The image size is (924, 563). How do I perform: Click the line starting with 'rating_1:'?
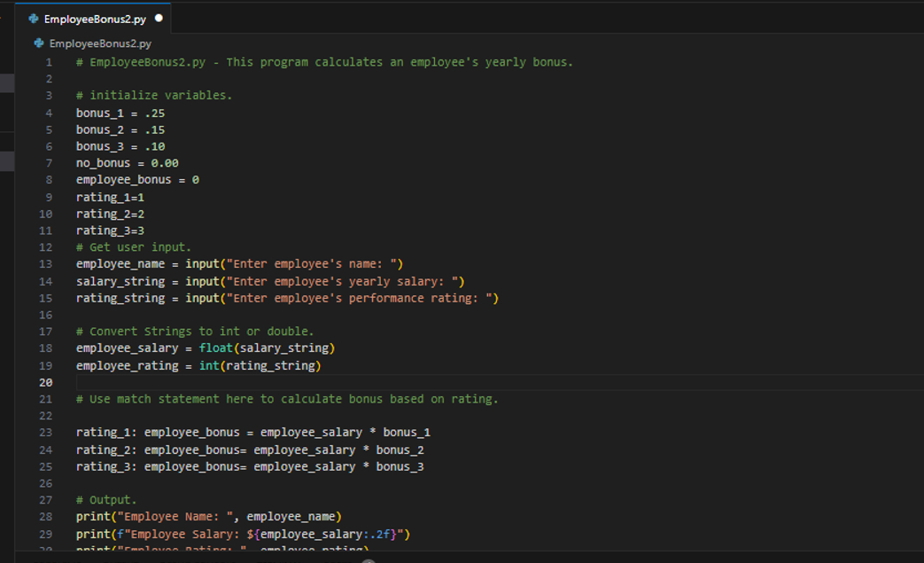coord(252,432)
